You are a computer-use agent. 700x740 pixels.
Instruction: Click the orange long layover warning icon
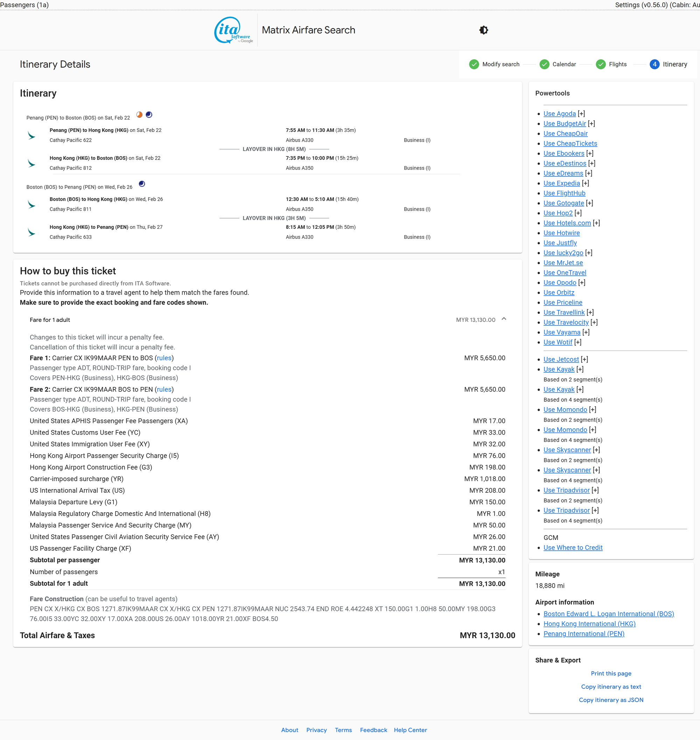(139, 114)
